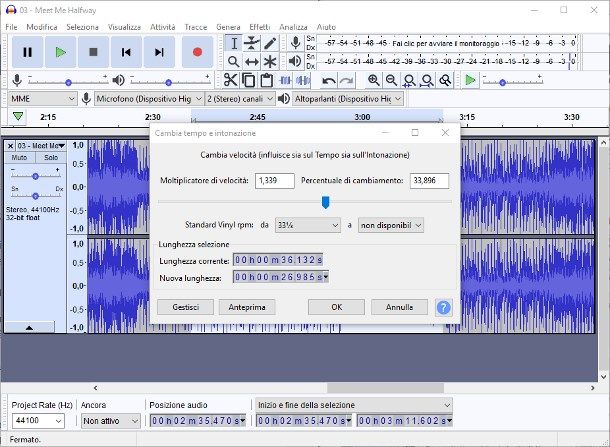Open the Modifica menu
Screen dimensions: 610x447
(42, 27)
